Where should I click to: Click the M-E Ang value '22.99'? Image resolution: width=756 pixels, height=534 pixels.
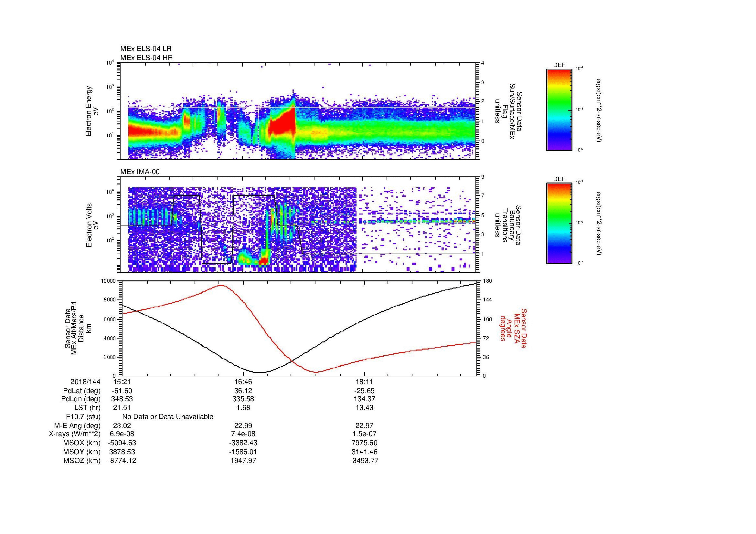pos(243,425)
